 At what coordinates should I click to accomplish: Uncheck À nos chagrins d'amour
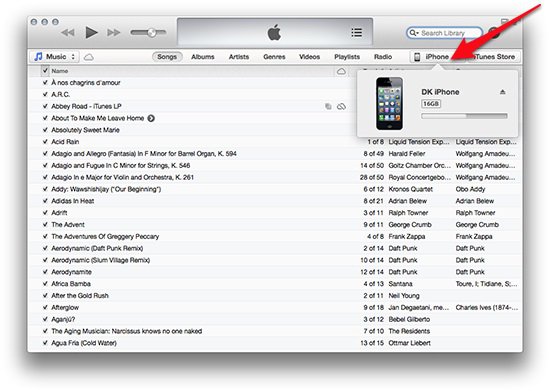click(x=45, y=83)
